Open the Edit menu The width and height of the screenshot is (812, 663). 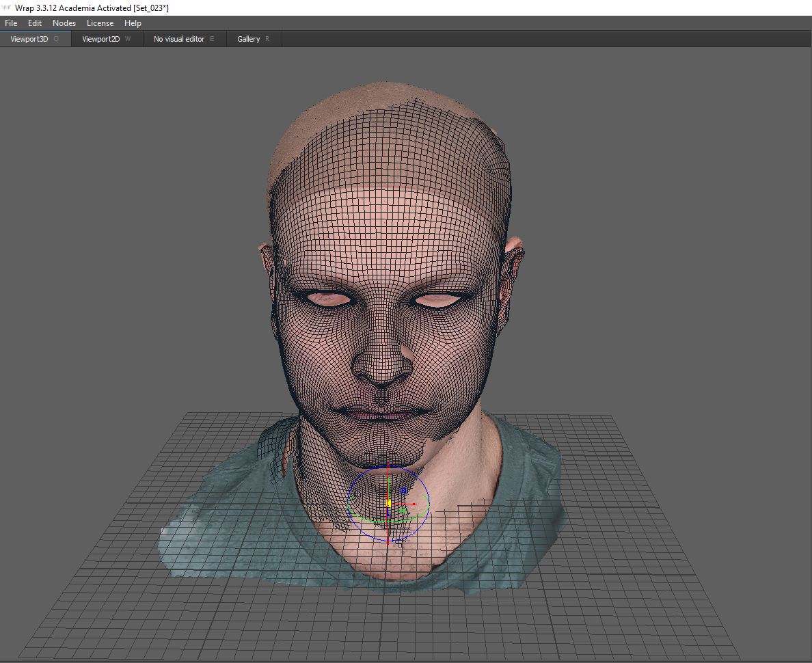35,23
